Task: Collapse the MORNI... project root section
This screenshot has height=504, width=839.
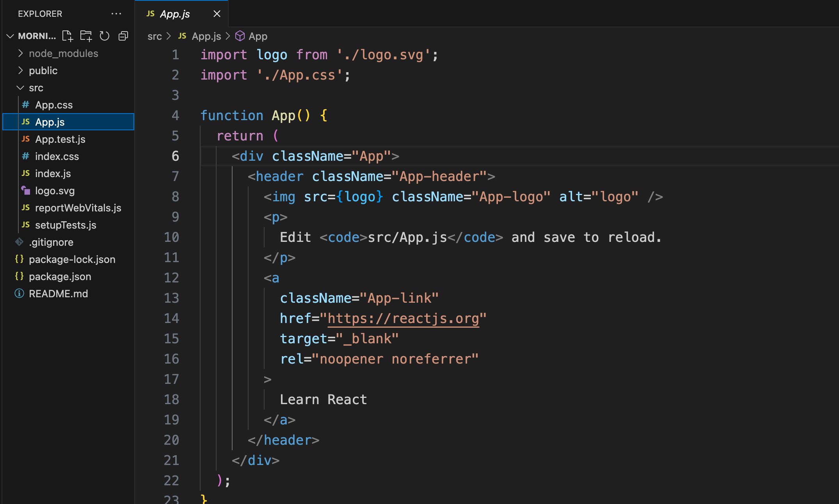Action: 37,36
